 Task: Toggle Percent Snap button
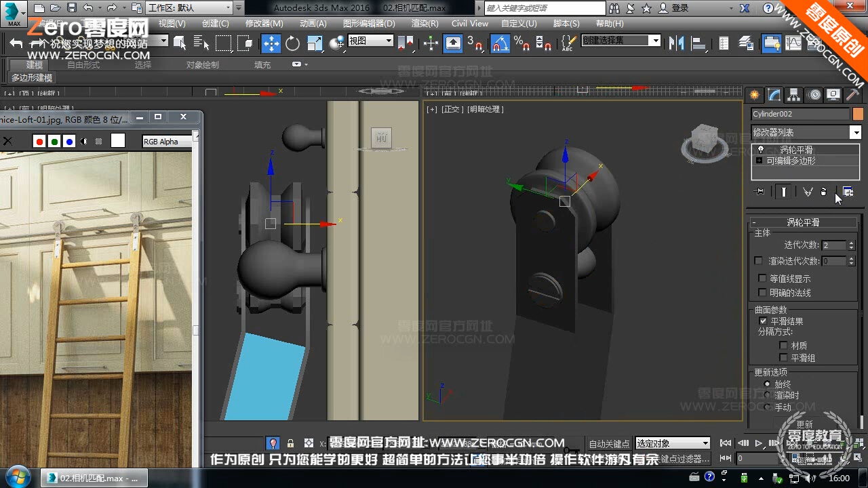click(x=521, y=43)
